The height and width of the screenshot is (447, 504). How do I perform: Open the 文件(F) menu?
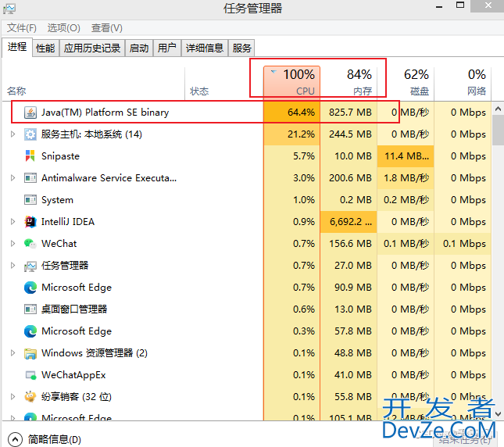22,28
